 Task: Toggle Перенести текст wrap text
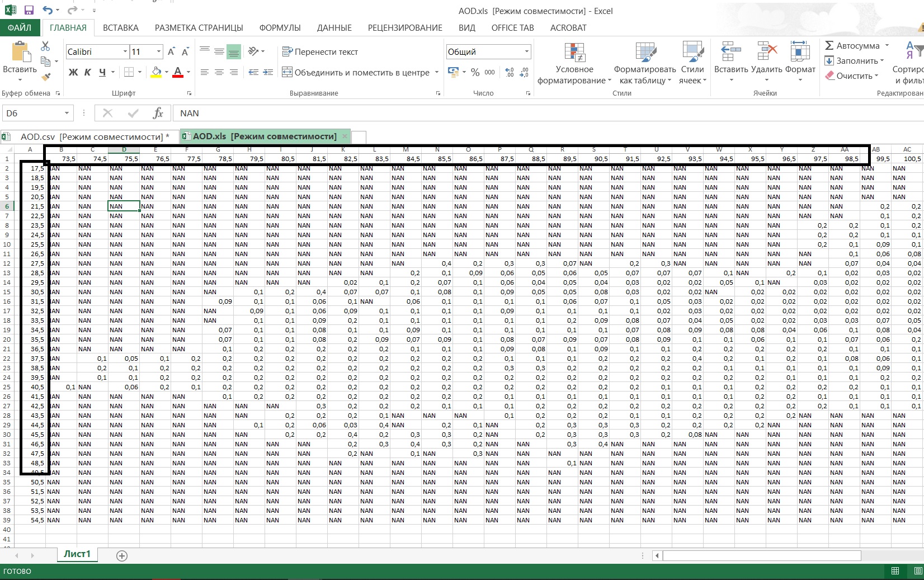point(320,52)
